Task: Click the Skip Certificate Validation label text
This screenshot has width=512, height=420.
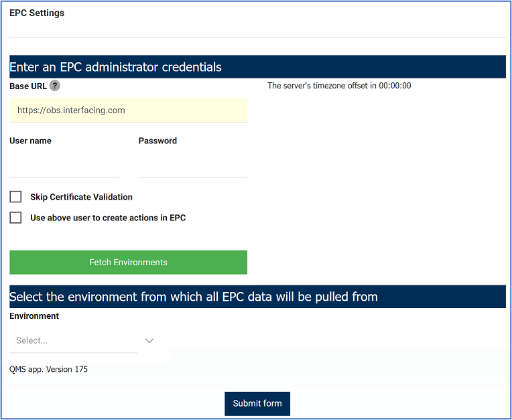Action: [81, 197]
